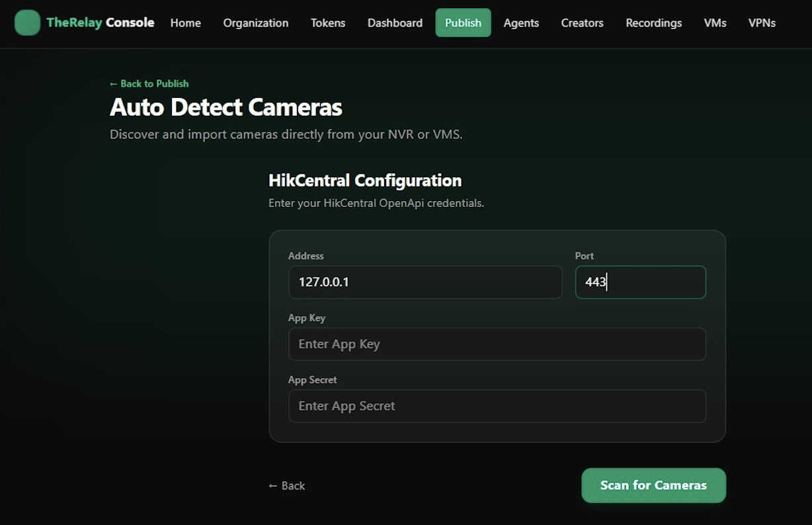The image size is (812, 525).
Task: Navigate to the Creators page
Action: pyautogui.click(x=581, y=22)
